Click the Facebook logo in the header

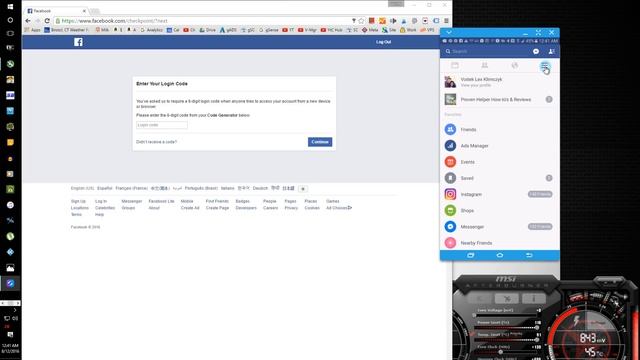[x=78, y=42]
